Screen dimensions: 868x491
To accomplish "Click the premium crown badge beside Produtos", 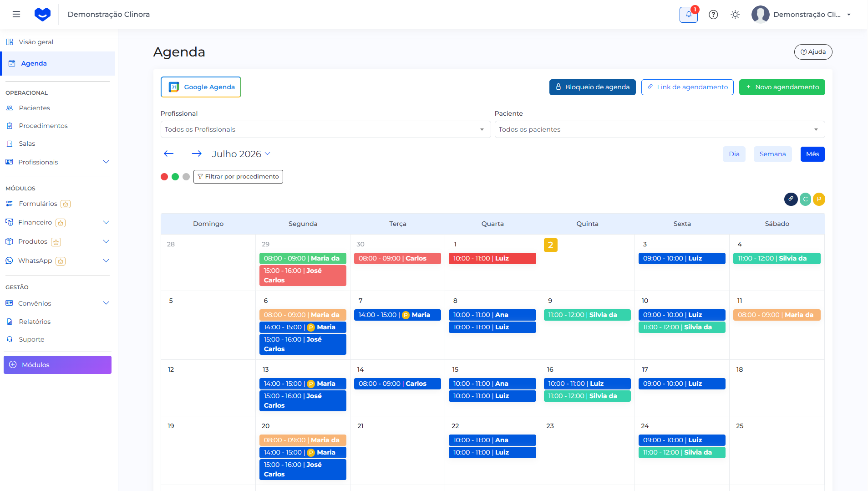I will (x=56, y=242).
